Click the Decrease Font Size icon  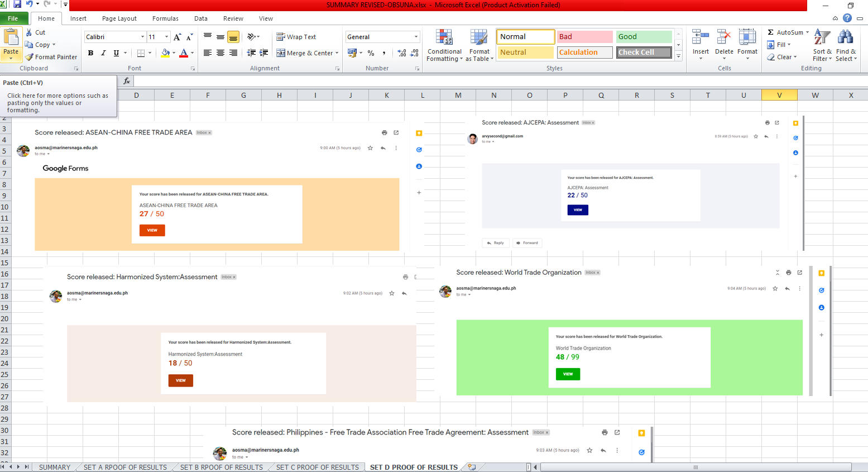[189, 37]
